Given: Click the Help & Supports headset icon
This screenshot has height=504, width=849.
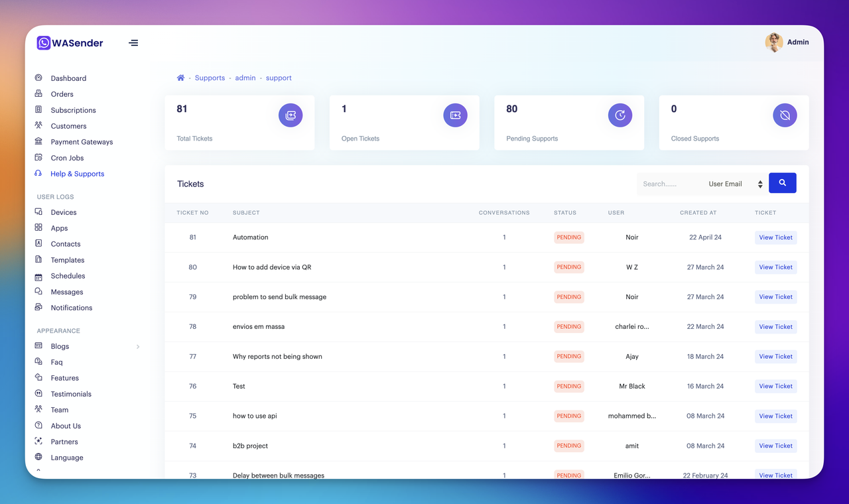Looking at the screenshot, I should tap(38, 173).
